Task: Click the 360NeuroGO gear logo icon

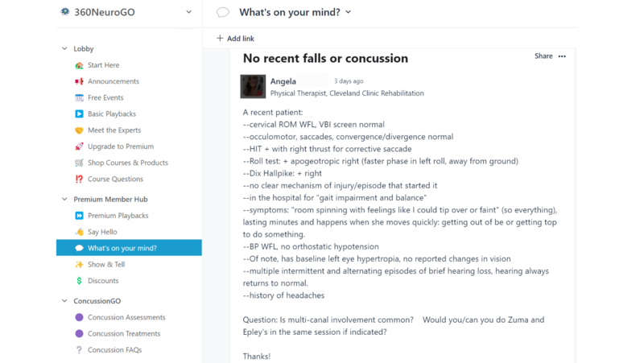Action: [65, 12]
